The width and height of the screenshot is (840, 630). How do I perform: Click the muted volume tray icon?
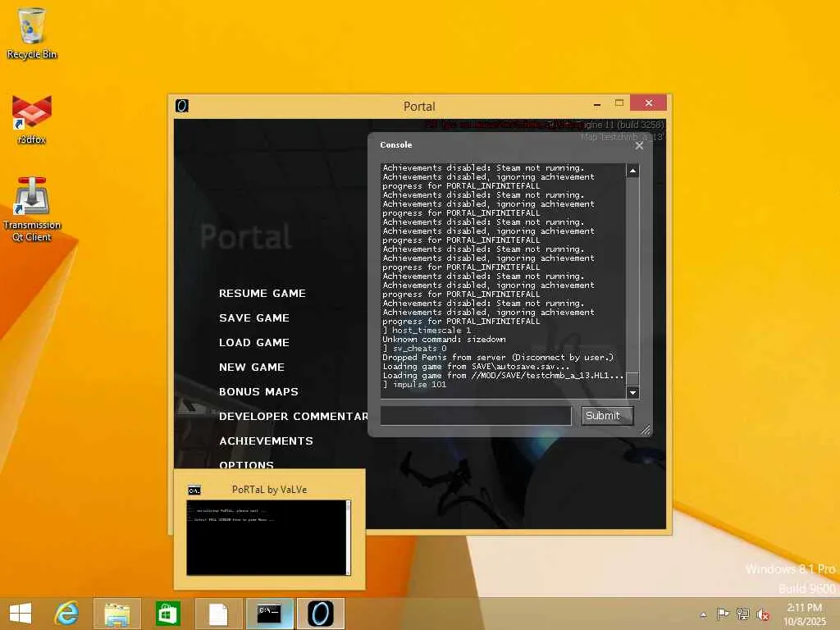[x=763, y=614]
